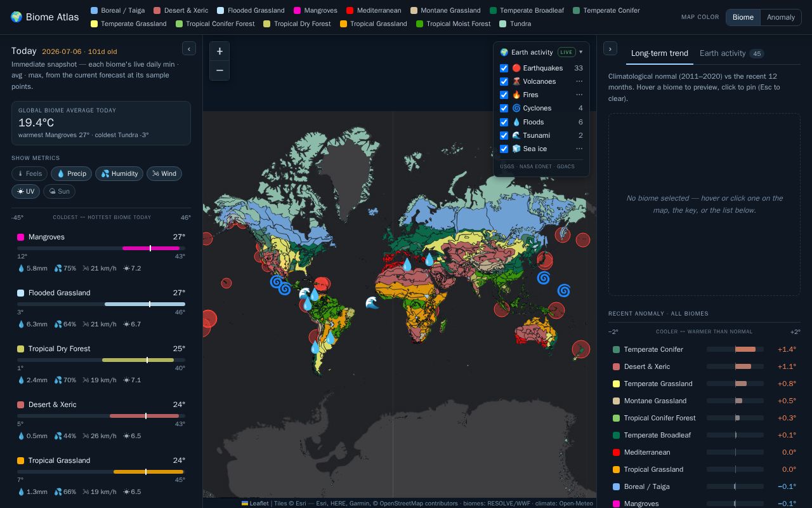Click the Biome Atlas globe logo
Viewport: 812px width, 508px height.
(16, 17)
